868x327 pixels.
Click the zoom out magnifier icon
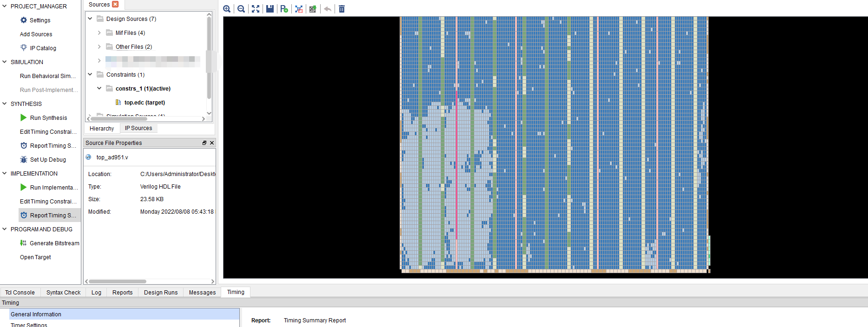[x=241, y=9]
